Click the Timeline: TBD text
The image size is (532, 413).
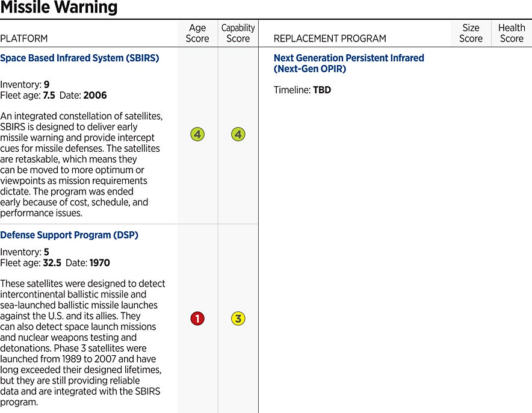(302, 90)
